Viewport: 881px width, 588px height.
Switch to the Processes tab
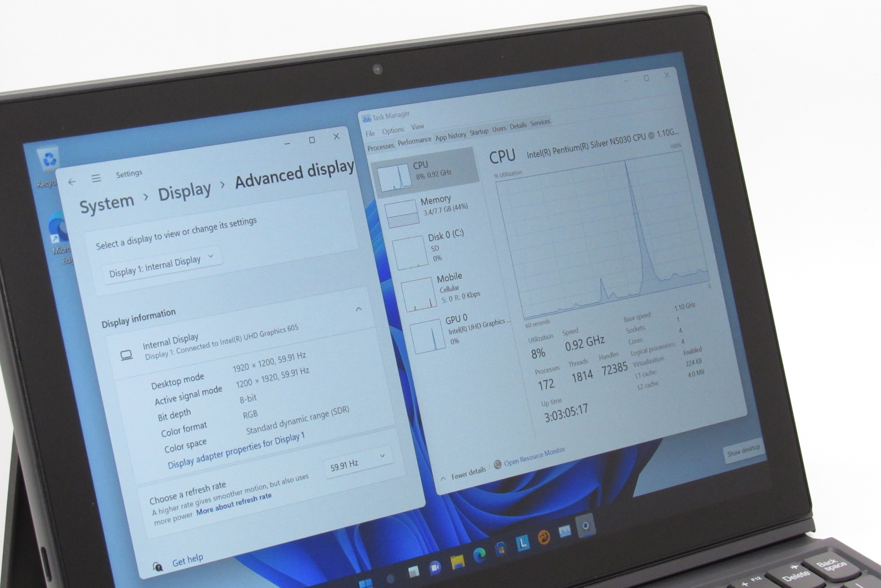coord(381,147)
